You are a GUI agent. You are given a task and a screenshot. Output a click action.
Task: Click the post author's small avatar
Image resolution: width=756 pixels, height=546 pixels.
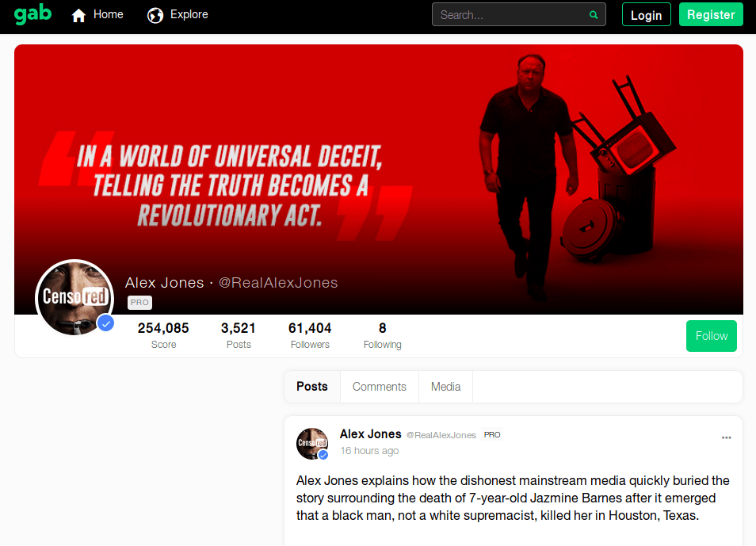coord(312,443)
